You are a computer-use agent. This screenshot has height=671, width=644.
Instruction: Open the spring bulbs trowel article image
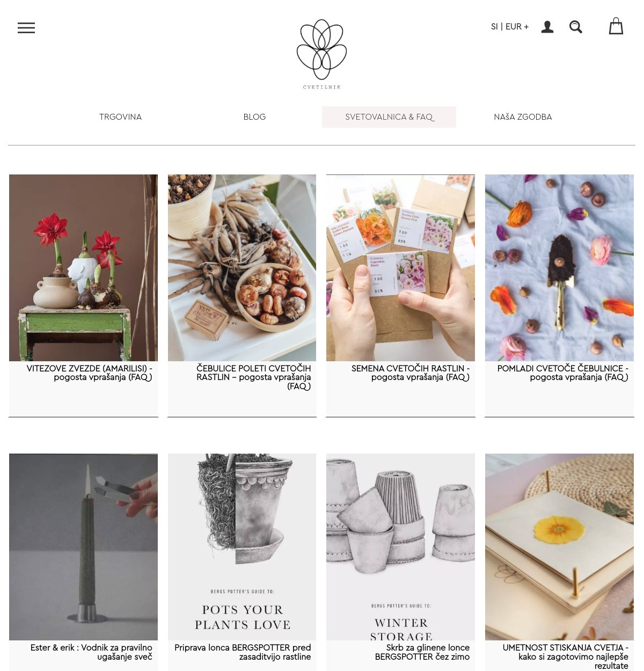click(559, 268)
